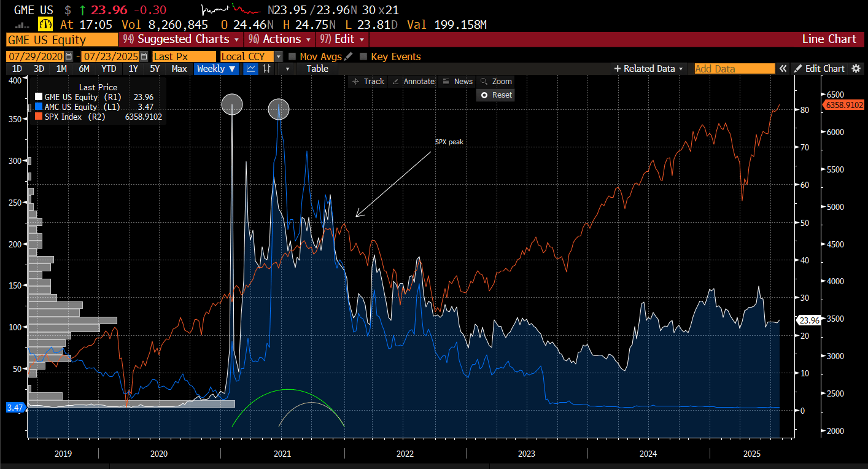Select the Max time range
868x469 pixels.
[179, 69]
